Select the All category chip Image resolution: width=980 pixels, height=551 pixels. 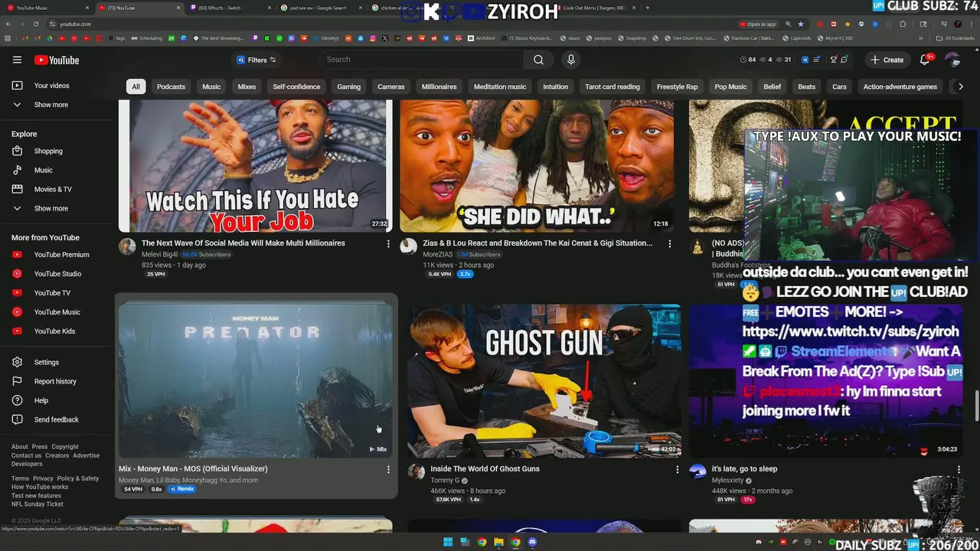tap(136, 86)
